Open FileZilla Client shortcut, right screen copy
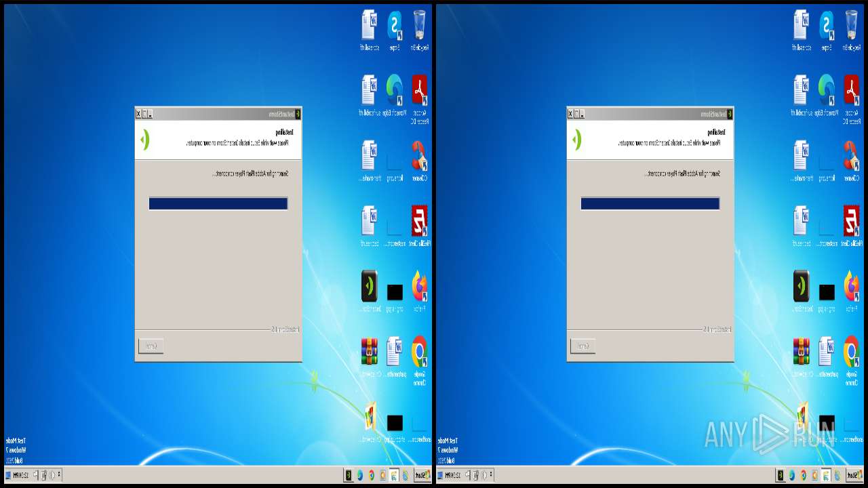Screen dimensions: 868x488 [x=852, y=226]
